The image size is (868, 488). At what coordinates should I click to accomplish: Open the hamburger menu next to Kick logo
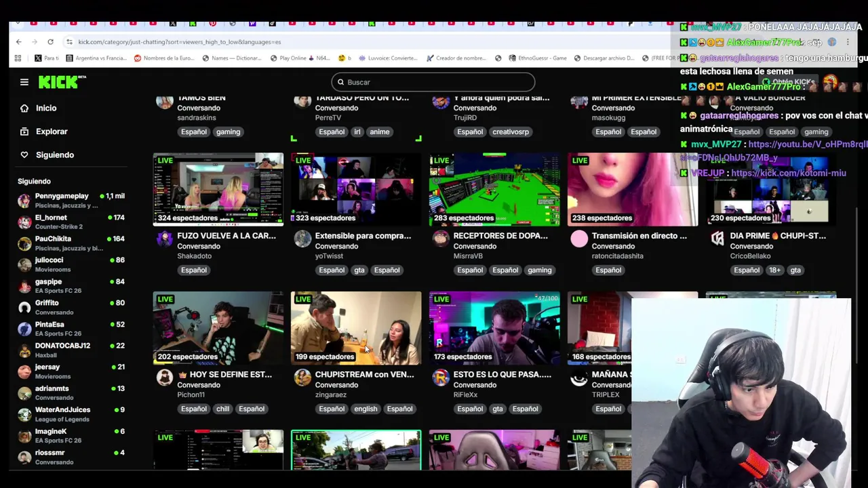pyautogui.click(x=24, y=82)
